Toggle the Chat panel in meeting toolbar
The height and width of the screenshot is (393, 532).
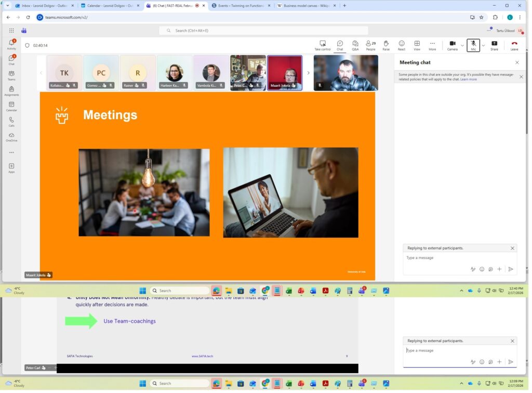coord(340,45)
